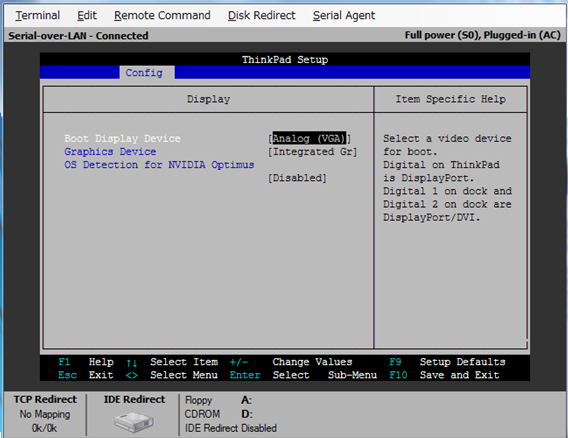Image resolution: width=568 pixels, height=438 pixels.
Task: Click the No Mapping status text
Action: (x=45, y=414)
